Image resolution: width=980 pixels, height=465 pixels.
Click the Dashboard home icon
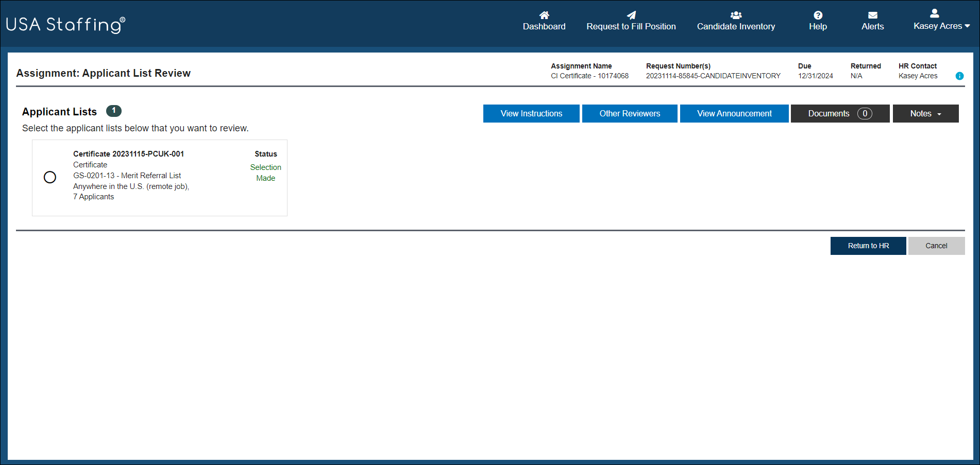pyautogui.click(x=544, y=14)
